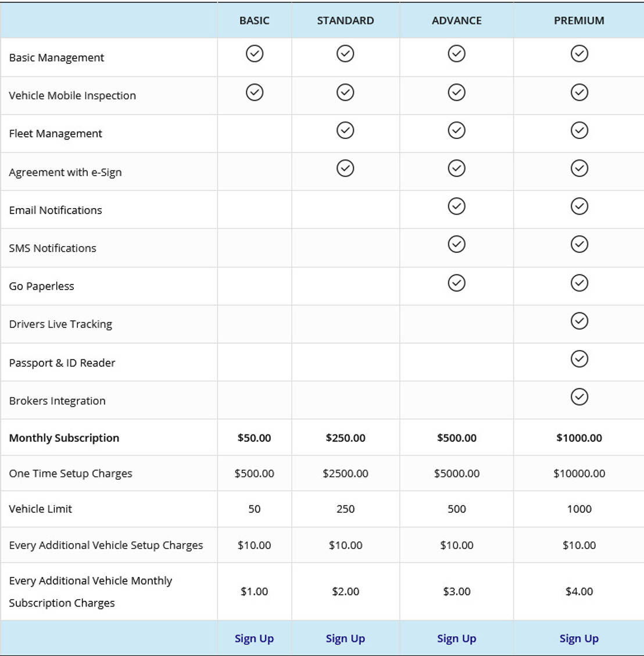Image resolution: width=644 pixels, height=656 pixels.
Task: Click the Vehicle Limit row label
Action: click(41, 509)
